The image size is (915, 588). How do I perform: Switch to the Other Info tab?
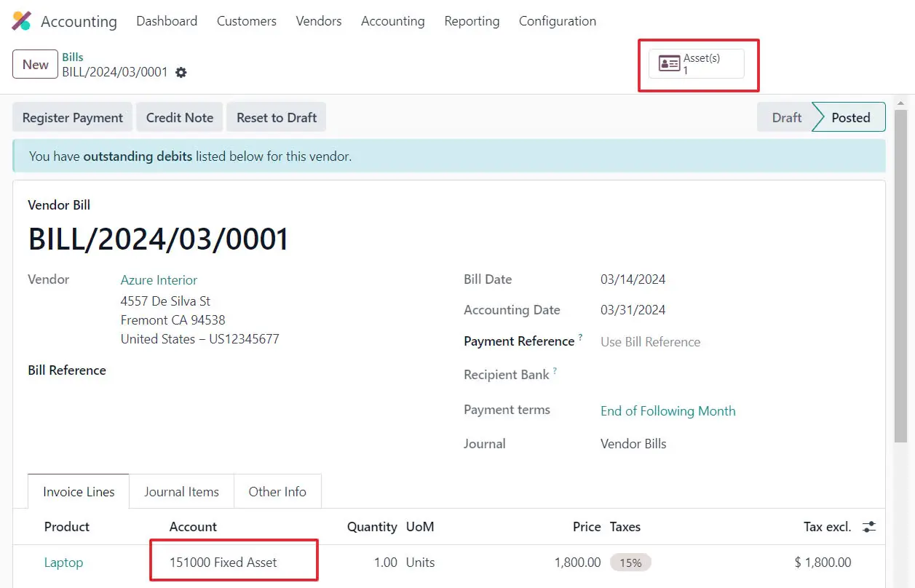click(x=277, y=492)
